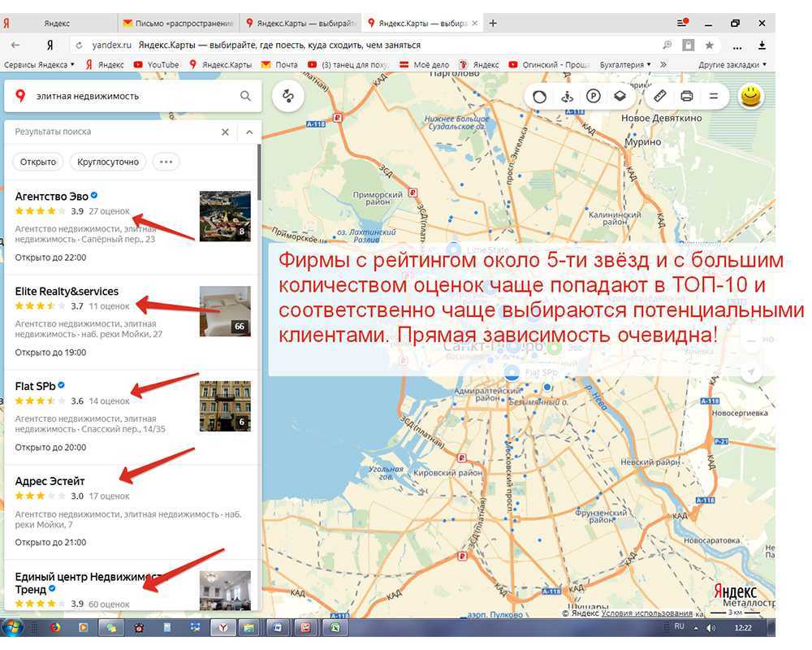Click the volume icon in the system tray
The image size is (812, 650).
711,628
